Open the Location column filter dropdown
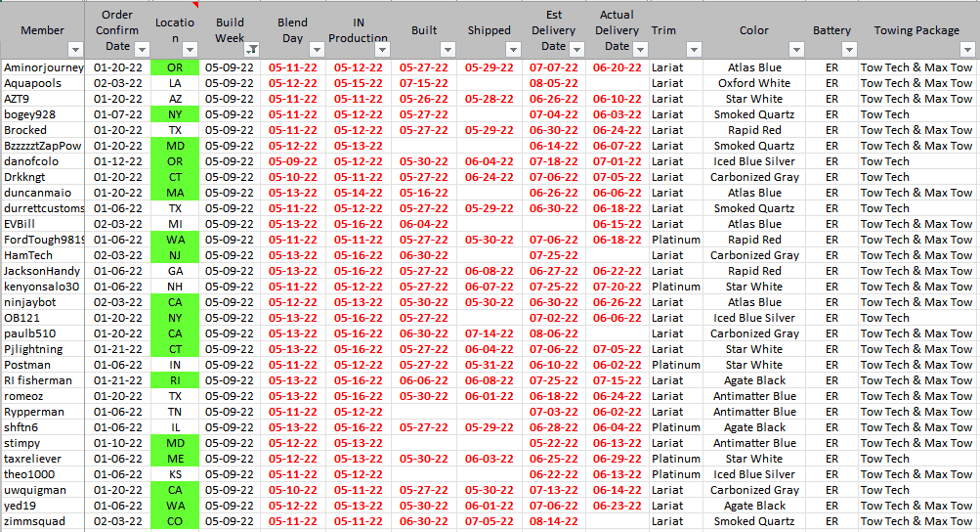Screen dimensions: 980x532 (190, 49)
